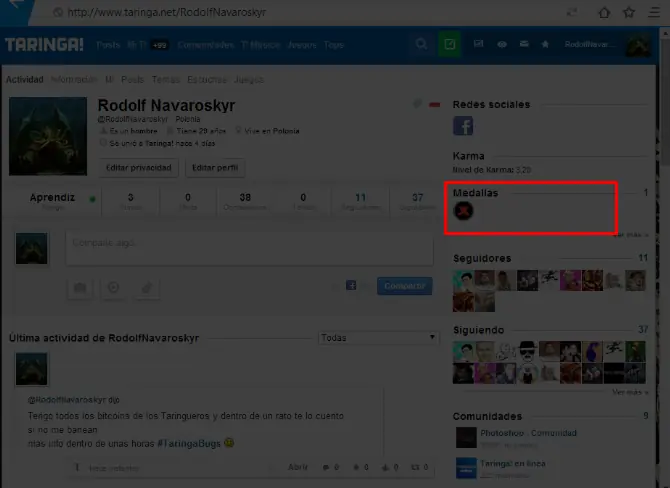Open the Posts header menu item
Screen dimensions: 670x488
[x=108, y=45]
